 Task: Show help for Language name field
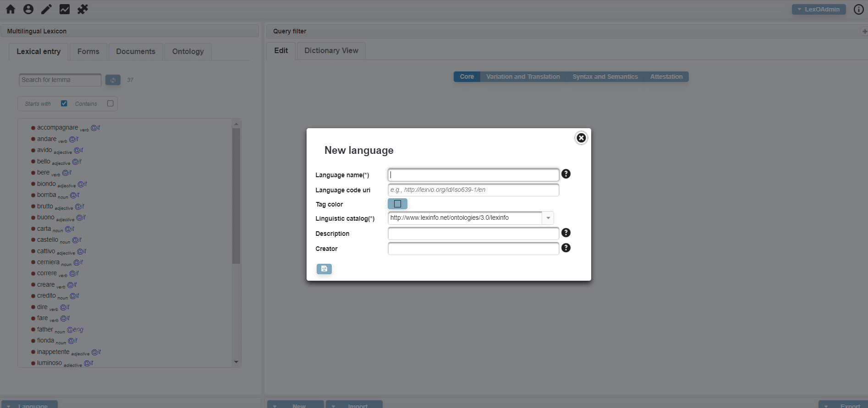[566, 174]
